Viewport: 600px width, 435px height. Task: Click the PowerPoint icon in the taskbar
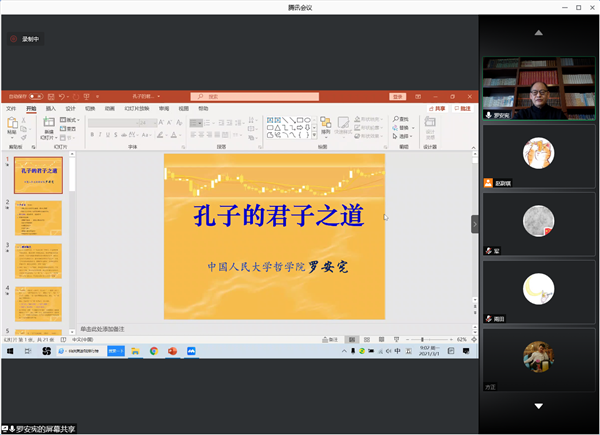172,352
